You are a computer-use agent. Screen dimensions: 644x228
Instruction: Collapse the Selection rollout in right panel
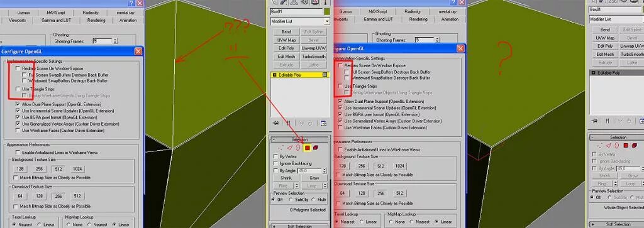(x=618, y=138)
